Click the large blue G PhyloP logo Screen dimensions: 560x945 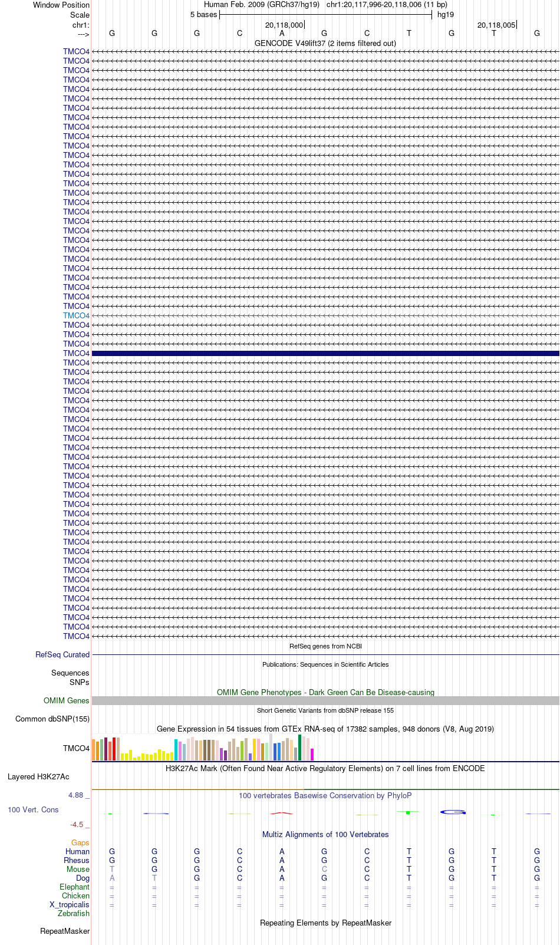point(453,812)
